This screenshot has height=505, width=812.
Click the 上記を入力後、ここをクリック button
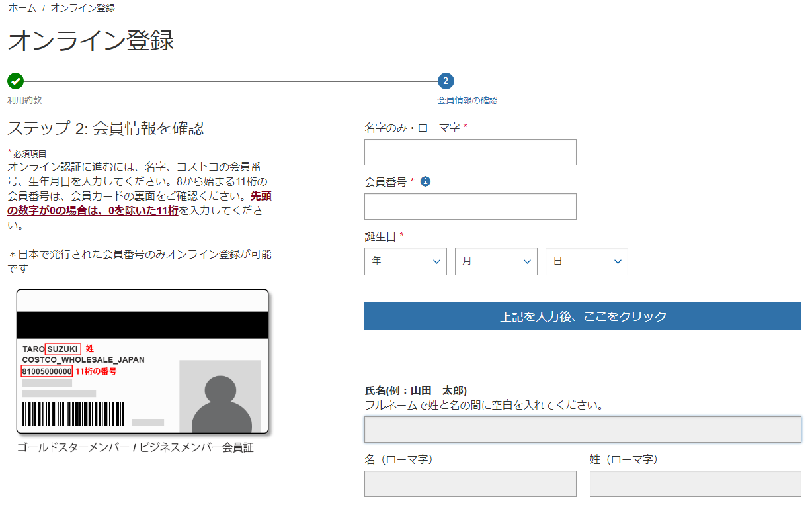583,316
